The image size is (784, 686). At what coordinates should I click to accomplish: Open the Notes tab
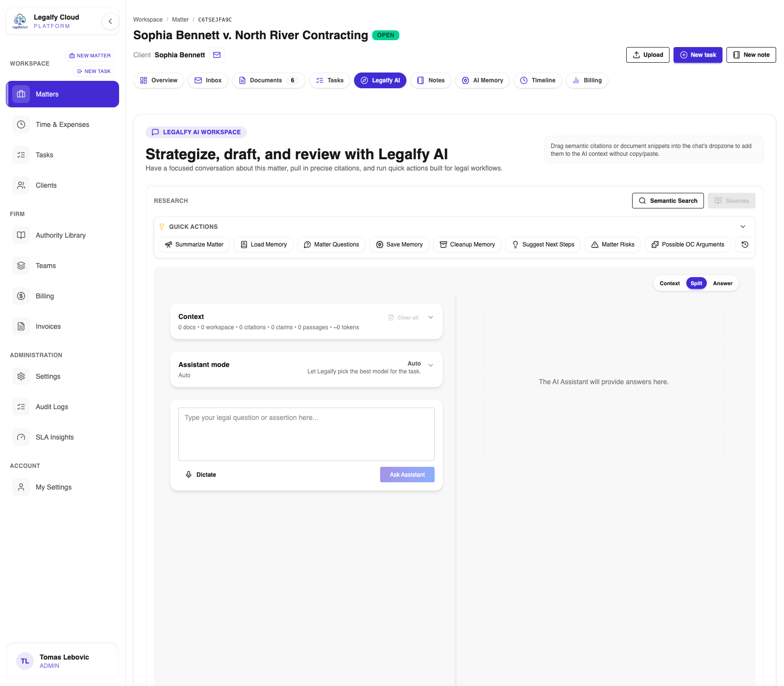431,80
